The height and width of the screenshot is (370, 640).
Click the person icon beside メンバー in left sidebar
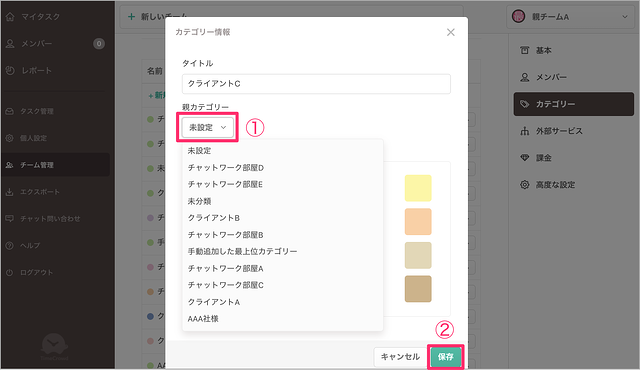(x=10, y=44)
